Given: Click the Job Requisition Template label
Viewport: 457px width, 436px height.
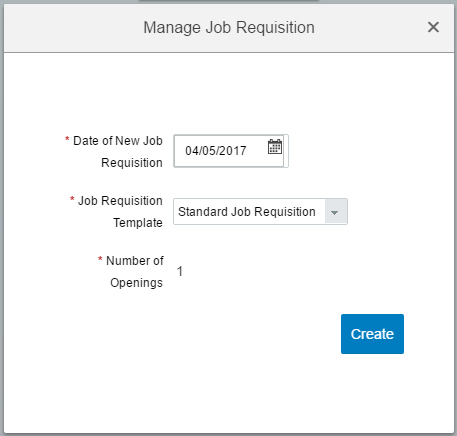Looking at the screenshot, I should click(120, 212).
